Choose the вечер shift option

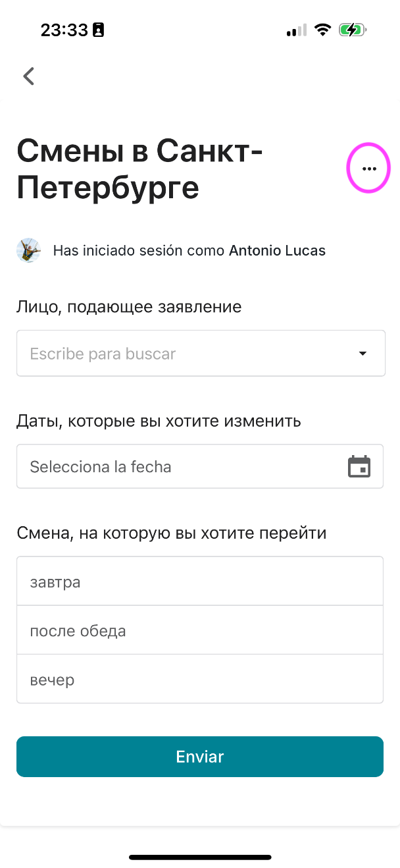pos(200,679)
